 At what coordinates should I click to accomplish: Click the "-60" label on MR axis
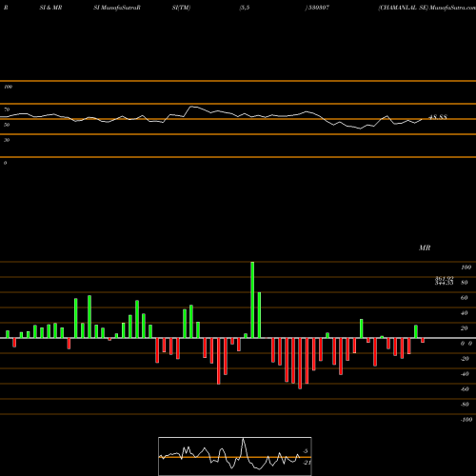465,389
